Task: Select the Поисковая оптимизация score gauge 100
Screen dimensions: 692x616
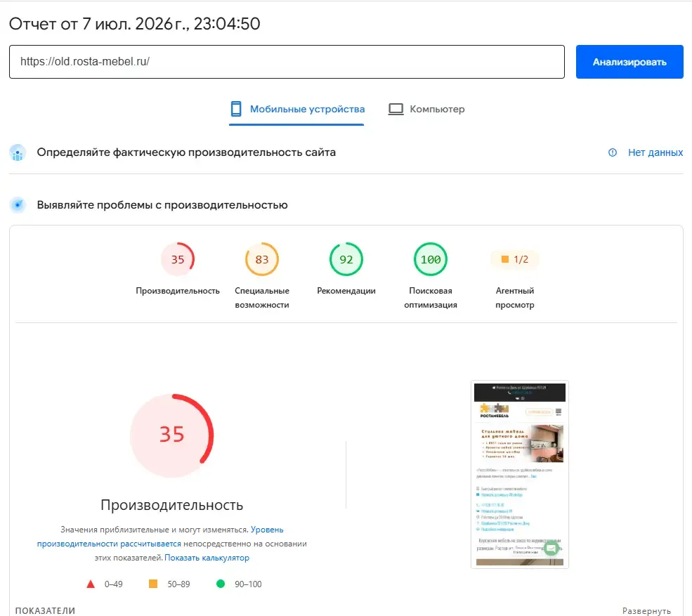Action: point(430,259)
